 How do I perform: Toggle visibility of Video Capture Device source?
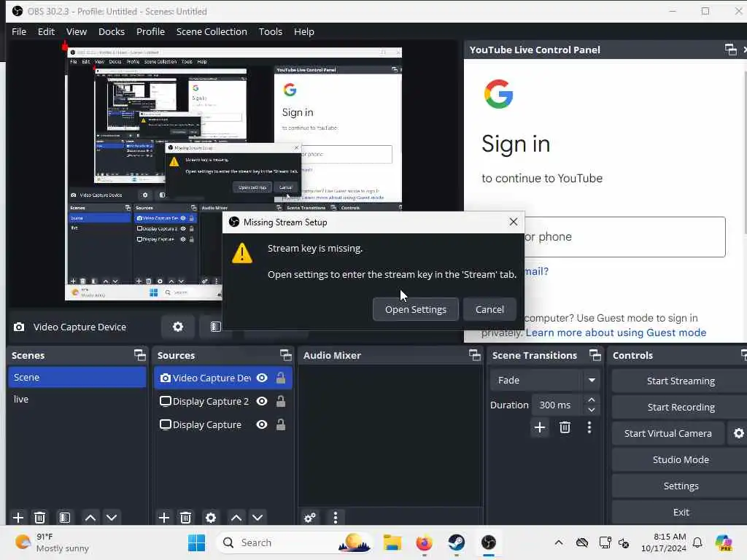(262, 378)
